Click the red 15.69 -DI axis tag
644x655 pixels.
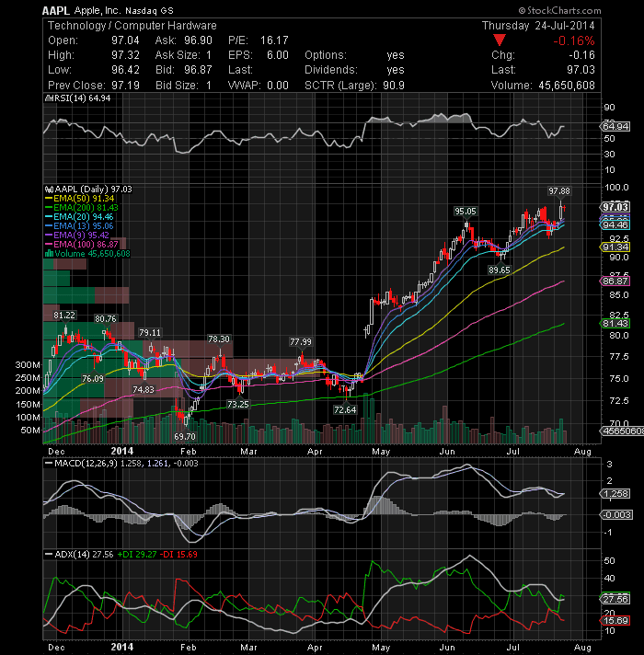point(615,620)
